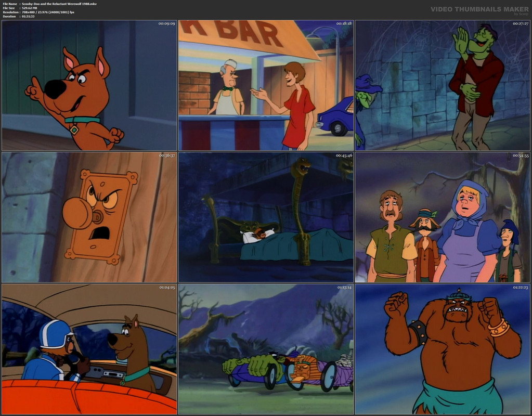Select the snack bar thumbnail at 00:18:18
This screenshot has height=416, width=532.
click(x=266, y=85)
